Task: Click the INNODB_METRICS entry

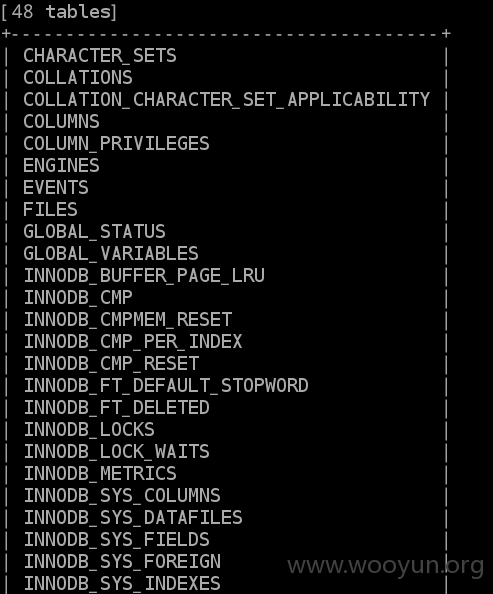Action: point(100,473)
